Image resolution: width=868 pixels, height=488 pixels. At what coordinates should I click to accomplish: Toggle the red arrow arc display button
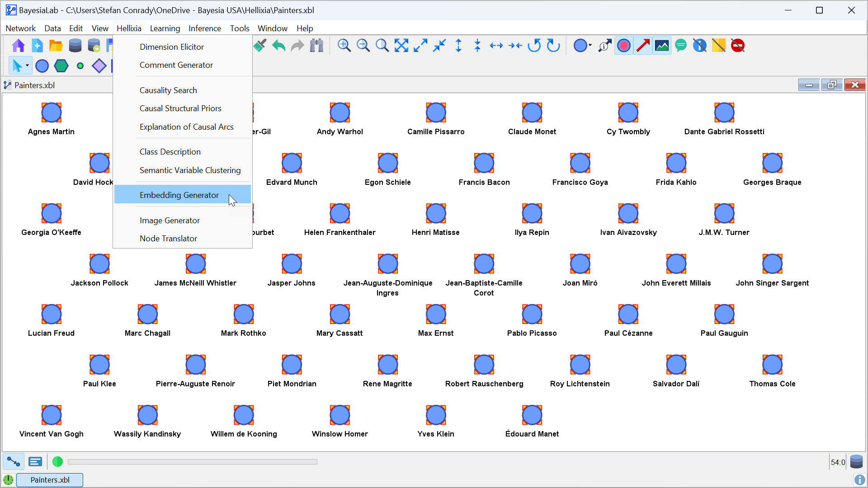pyautogui.click(x=643, y=46)
